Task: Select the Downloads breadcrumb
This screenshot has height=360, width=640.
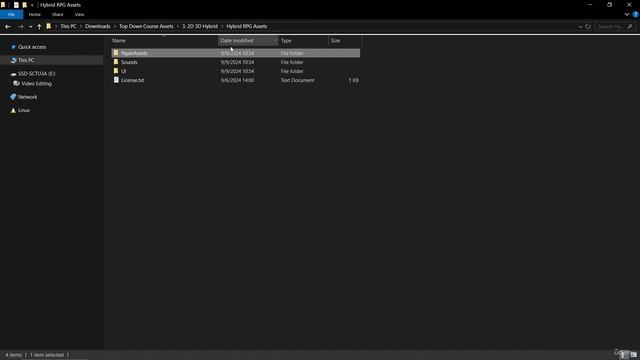Action: (x=98, y=26)
